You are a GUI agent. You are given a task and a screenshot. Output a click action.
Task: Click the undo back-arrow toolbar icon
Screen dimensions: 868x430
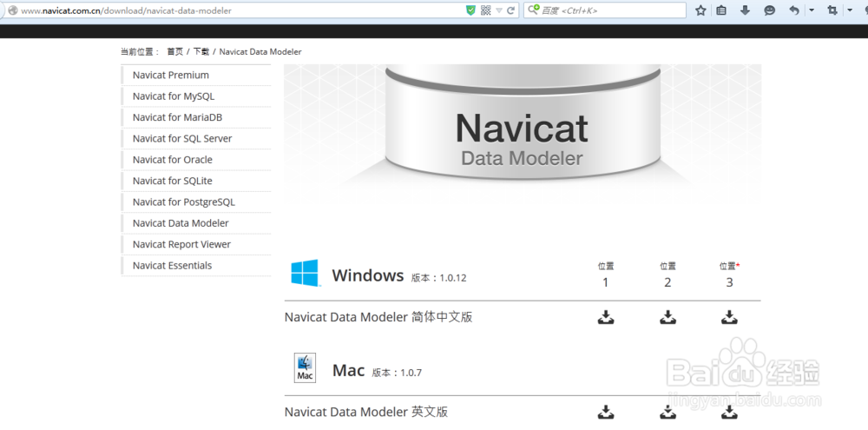pos(794,10)
